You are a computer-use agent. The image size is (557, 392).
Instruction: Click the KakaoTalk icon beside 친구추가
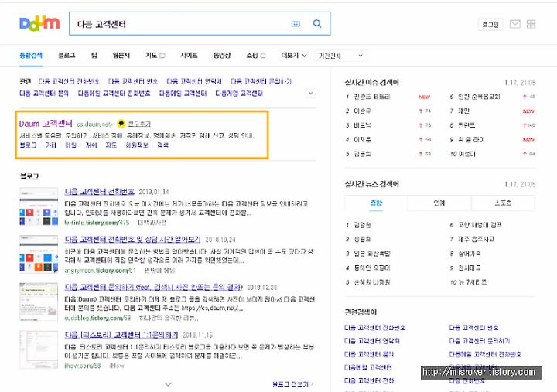pos(121,124)
